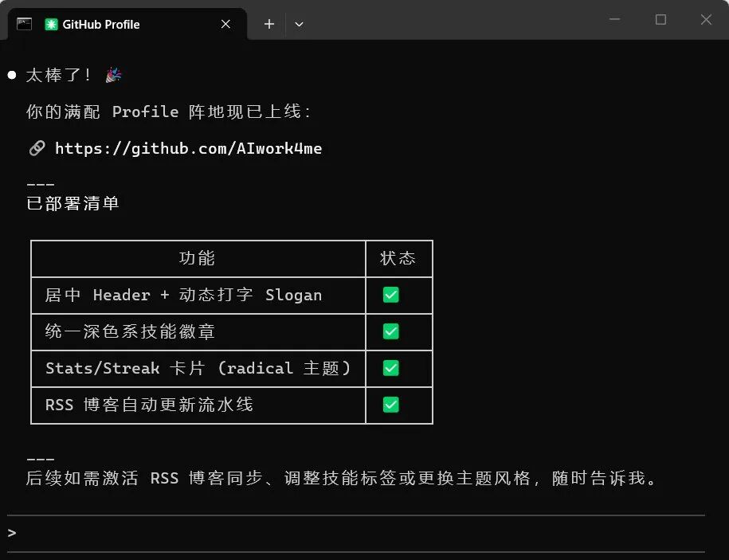Minimize the terminal window

614,20
